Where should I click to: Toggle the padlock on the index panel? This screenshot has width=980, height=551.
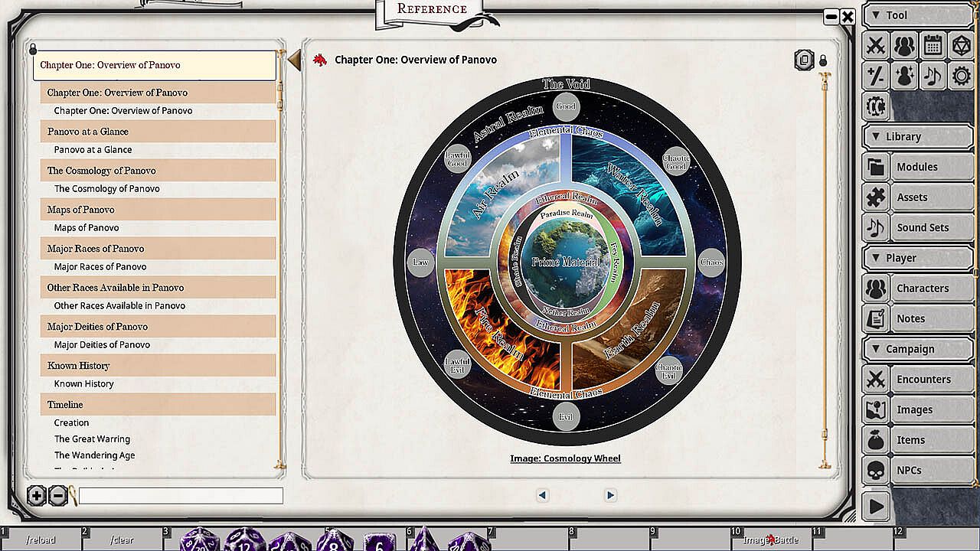pos(33,50)
